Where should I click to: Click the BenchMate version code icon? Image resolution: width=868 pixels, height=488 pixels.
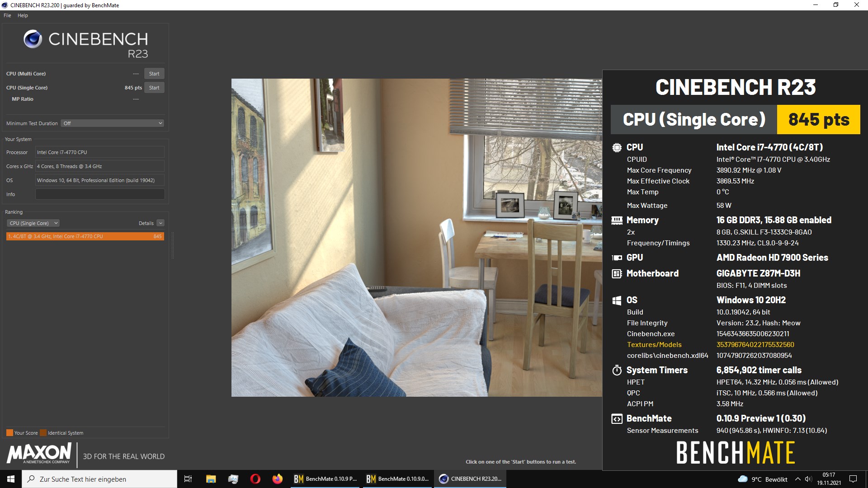point(617,419)
